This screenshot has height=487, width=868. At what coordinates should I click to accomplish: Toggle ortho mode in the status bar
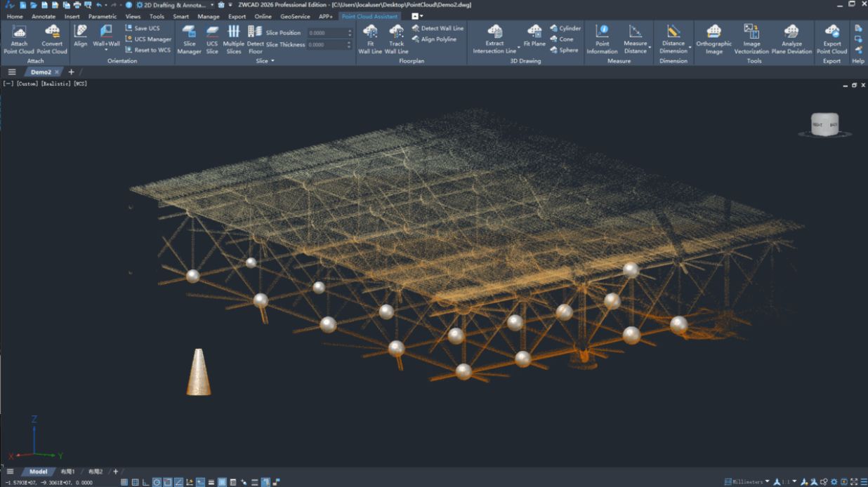coord(145,482)
